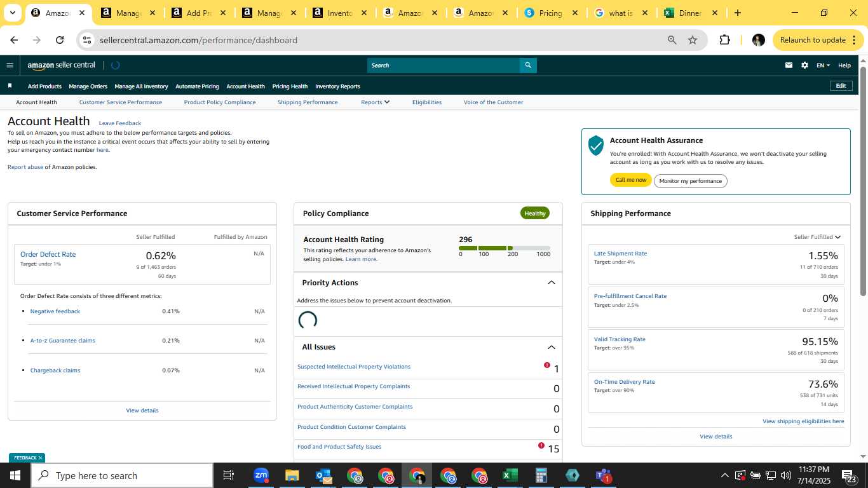Click the volume icon in system tray
This screenshot has height=488, width=868.
pyautogui.click(x=785, y=475)
